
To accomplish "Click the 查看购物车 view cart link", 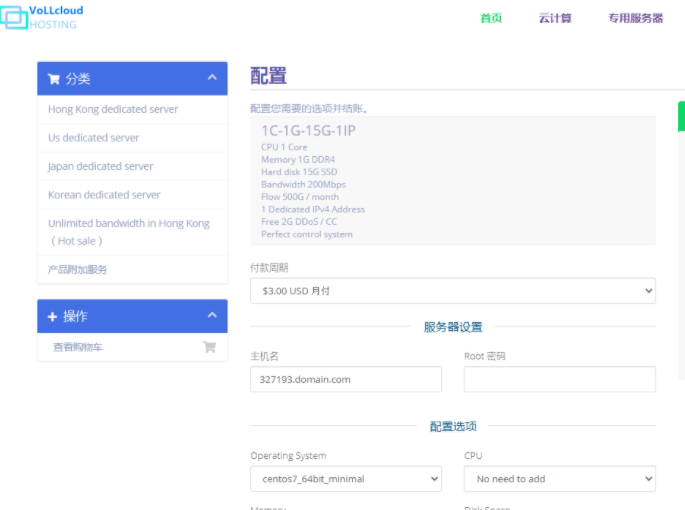I will 78,347.
